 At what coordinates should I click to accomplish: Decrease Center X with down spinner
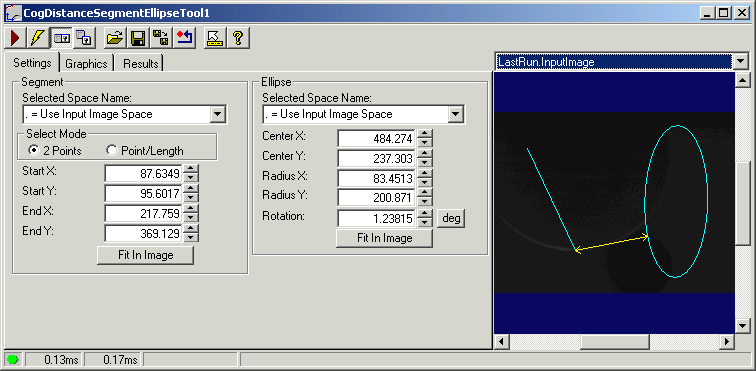point(424,143)
